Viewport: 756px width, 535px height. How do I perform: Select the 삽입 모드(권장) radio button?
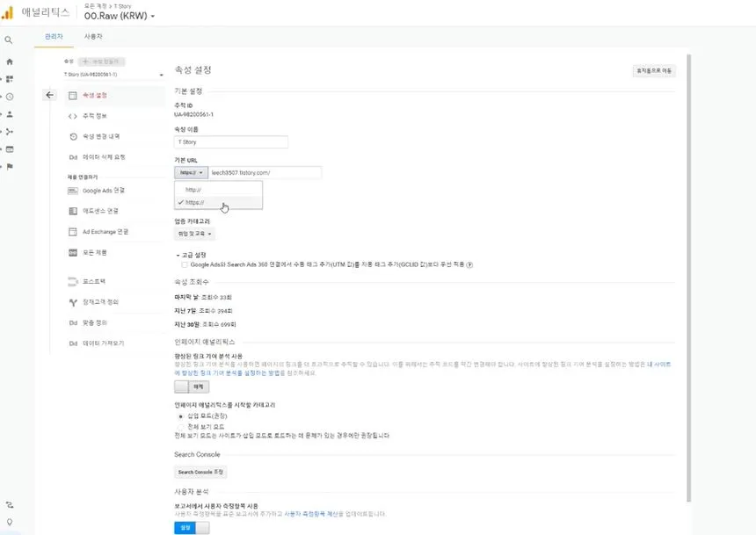point(181,416)
